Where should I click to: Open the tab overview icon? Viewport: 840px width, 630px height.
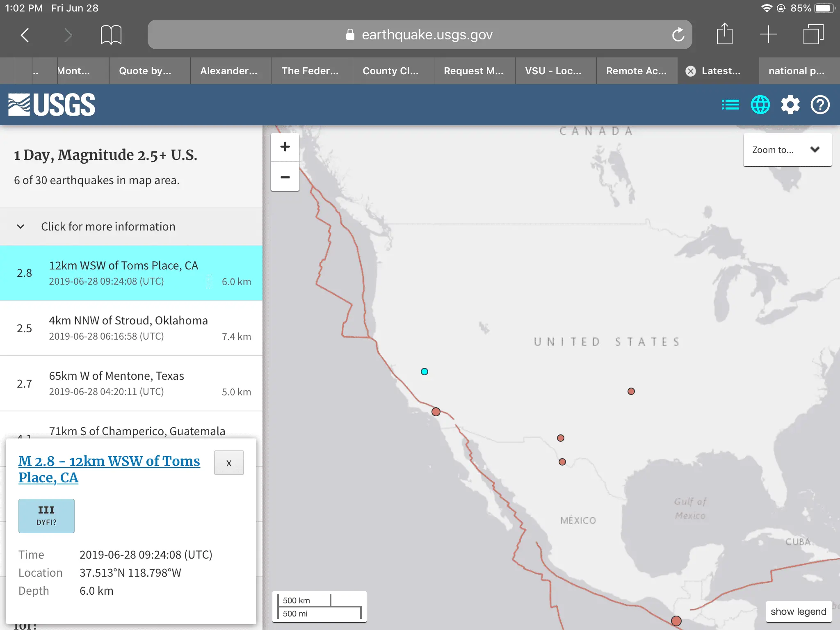click(x=813, y=34)
